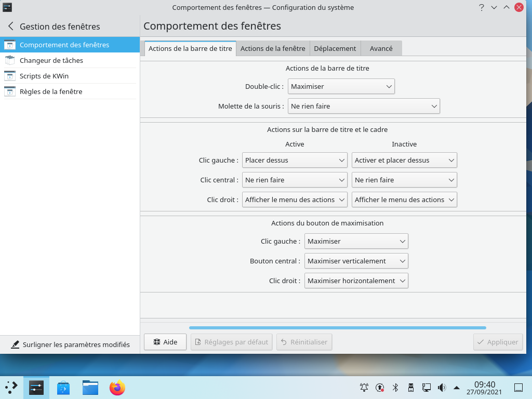
Task: Open Inactive Clic droit dropdown
Action: click(x=404, y=199)
